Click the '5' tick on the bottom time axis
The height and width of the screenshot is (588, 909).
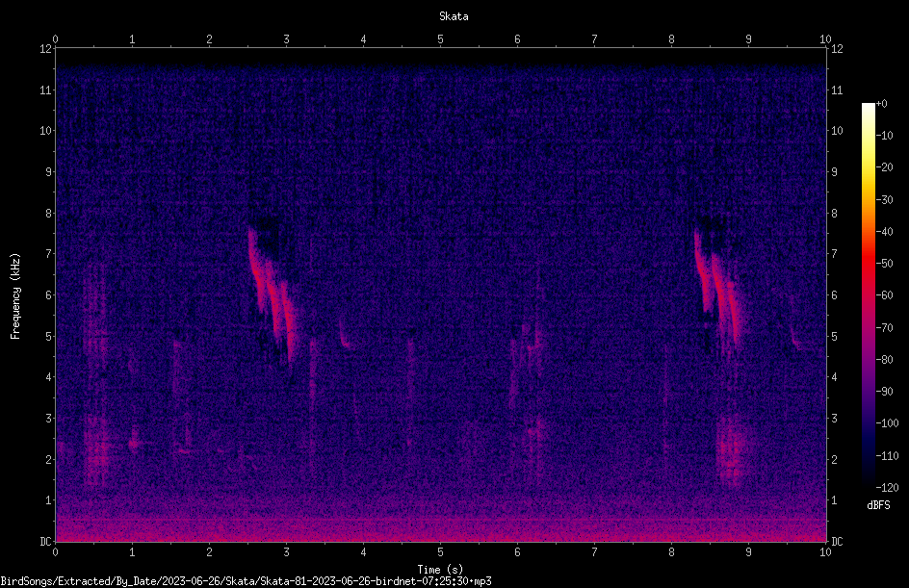tap(441, 552)
